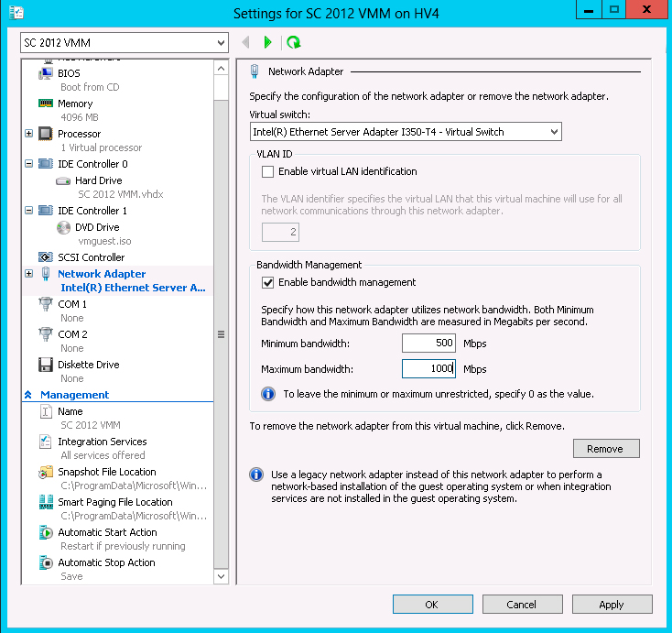Click 'Restart if previously running' text
The height and width of the screenshot is (633, 672).
pos(123,546)
